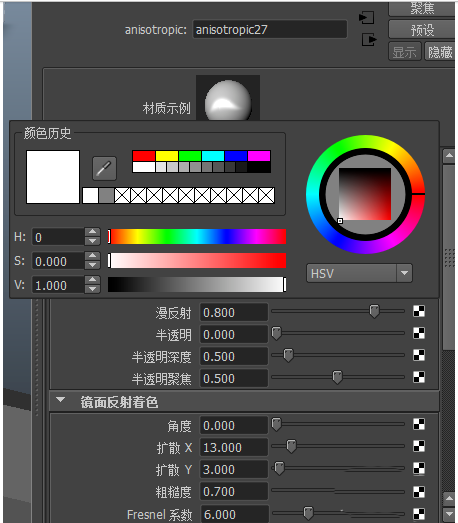This screenshot has height=523, width=458.
Task: Click the 粗糙度 value field 0.700
Action: point(234,491)
